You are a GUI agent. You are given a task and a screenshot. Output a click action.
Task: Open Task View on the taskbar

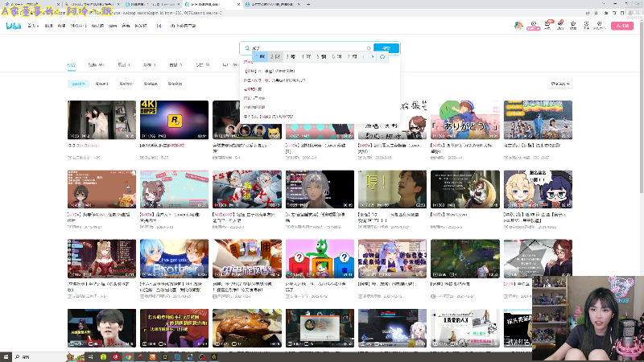(90, 357)
